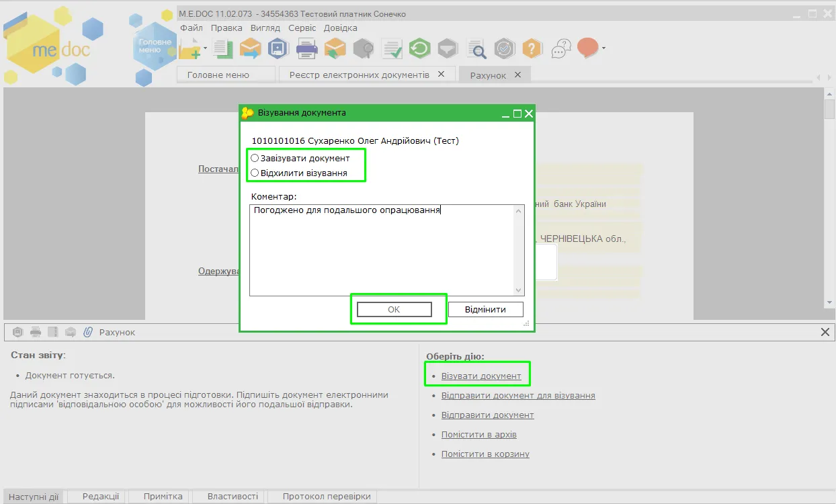
Task: Click the envelope with blue arrow icon
Action: pyautogui.click(x=250, y=48)
